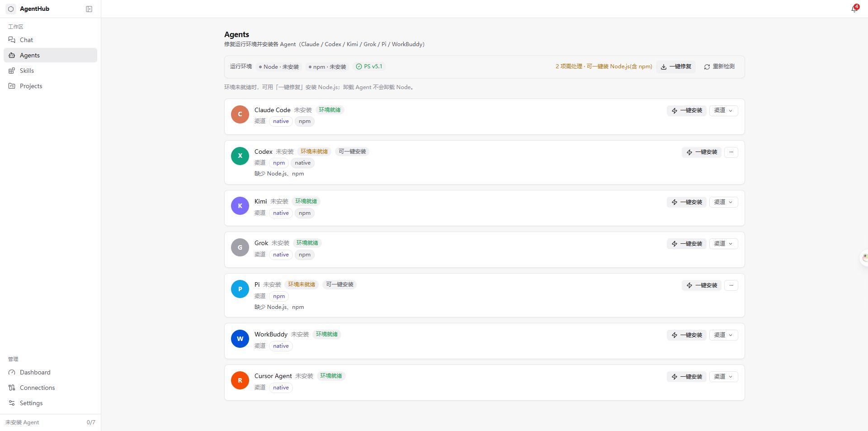
Task: Click the 未安装 Agent 0/7 status footer
Action: (x=50, y=422)
